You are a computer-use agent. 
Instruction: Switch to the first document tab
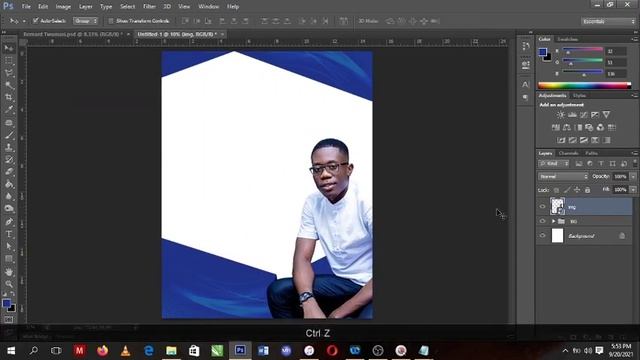click(x=73, y=34)
